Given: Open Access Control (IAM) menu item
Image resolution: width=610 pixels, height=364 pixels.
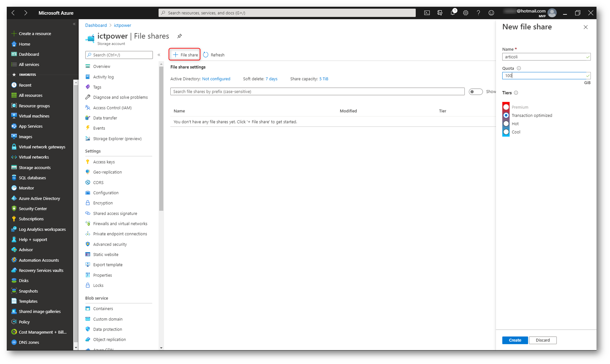Looking at the screenshot, I should (x=112, y=108).
